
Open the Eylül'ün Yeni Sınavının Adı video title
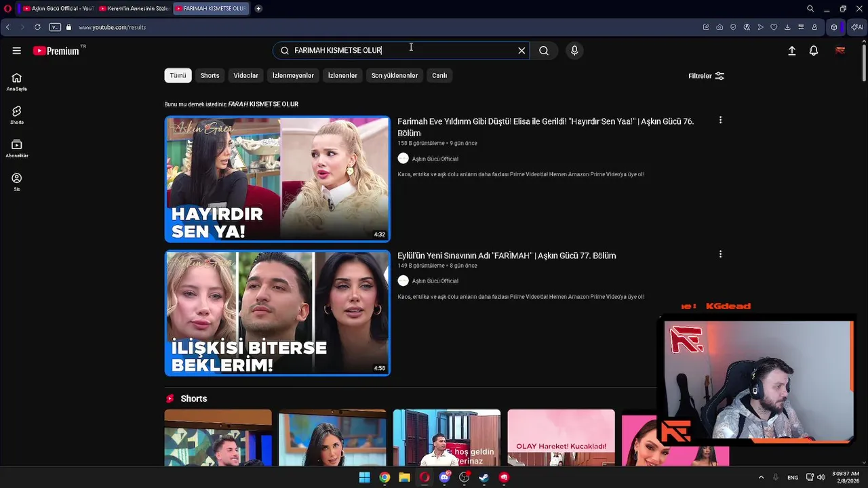click(x=507, y=256)
